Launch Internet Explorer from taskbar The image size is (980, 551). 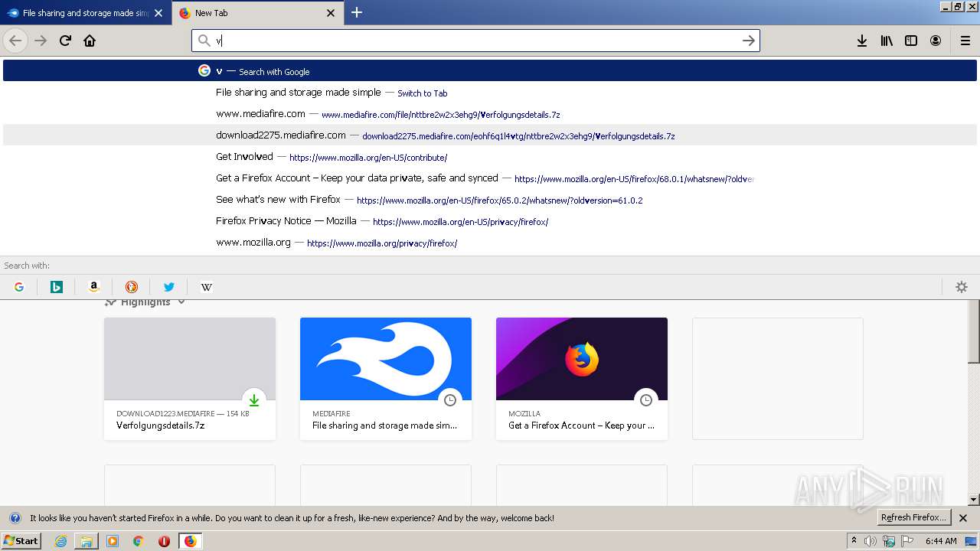[x=60, y=541]
